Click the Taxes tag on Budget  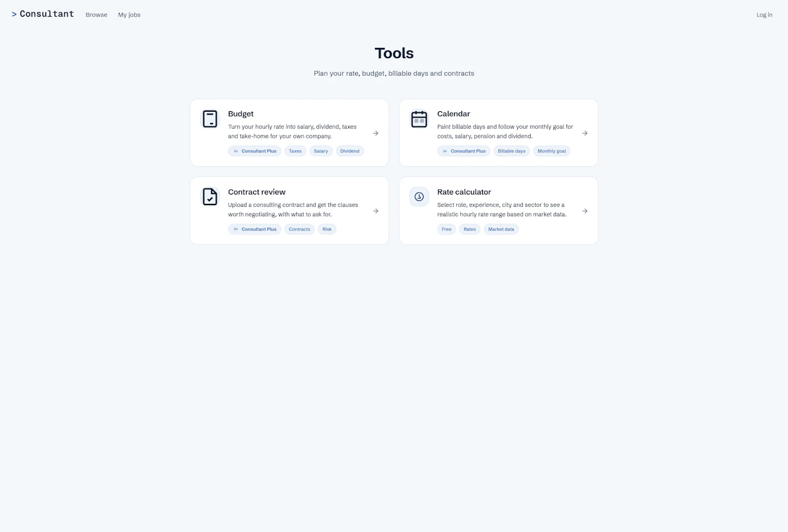(295, 151)
